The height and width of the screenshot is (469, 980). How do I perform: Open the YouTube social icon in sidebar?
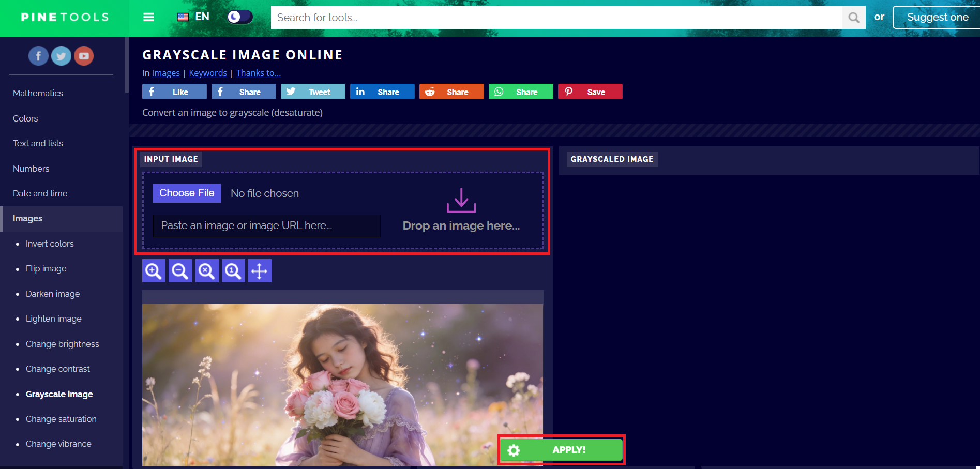[x=84, y=56]
